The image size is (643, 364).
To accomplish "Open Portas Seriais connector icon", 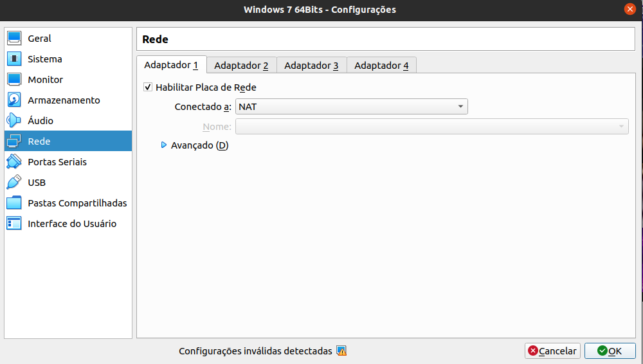I will click(14, 161).
